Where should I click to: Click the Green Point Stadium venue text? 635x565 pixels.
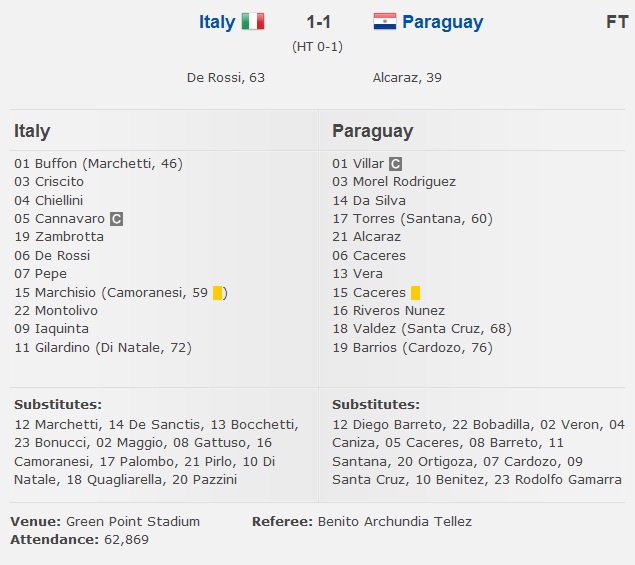133,521
